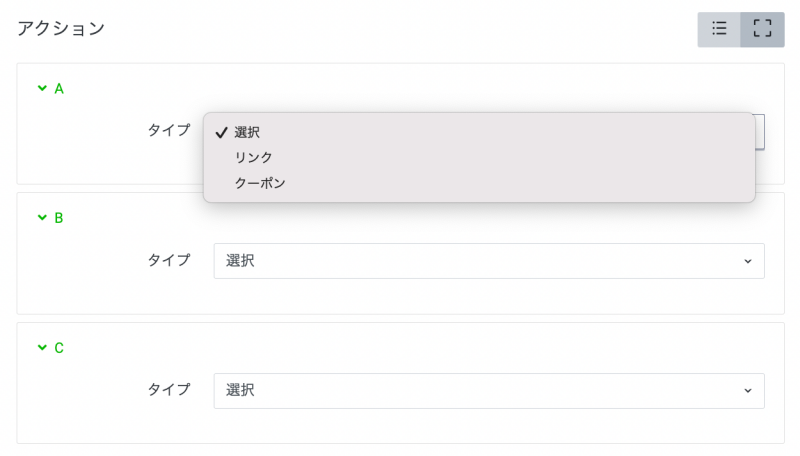Collapse section B with its green chevron
This screenshot has height=456, width=800.
coord(42,217)
